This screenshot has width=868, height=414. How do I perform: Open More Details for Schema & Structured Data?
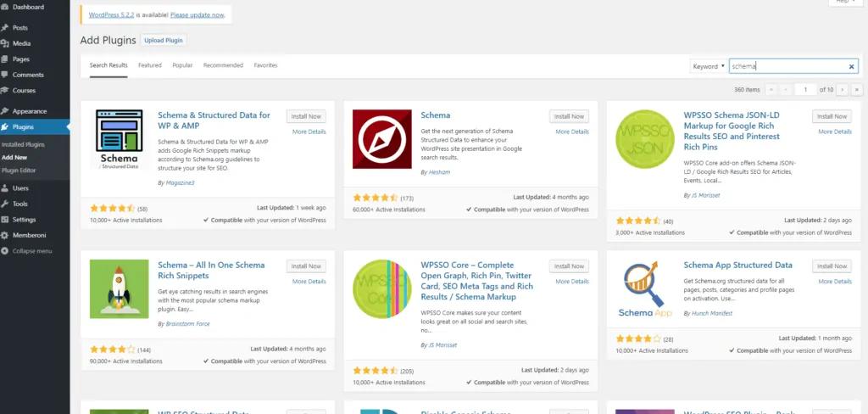[x=309, y=131]
